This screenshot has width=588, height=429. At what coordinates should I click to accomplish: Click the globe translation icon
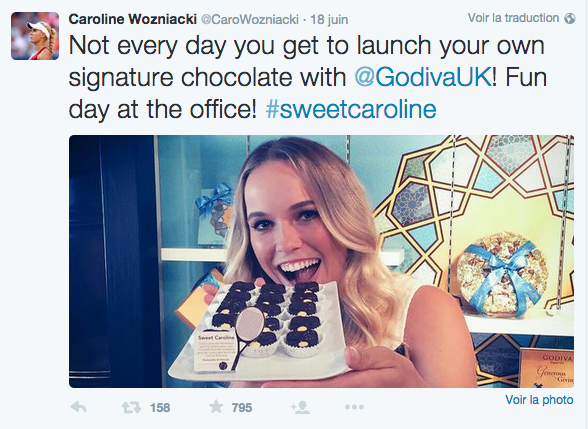point(570,18)
